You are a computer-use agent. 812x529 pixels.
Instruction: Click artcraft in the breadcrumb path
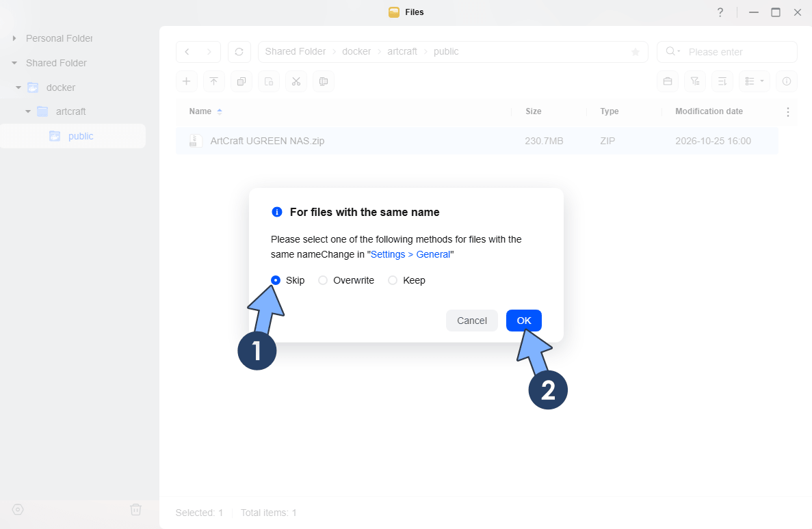pyautogui.click(x=402, y=51)
